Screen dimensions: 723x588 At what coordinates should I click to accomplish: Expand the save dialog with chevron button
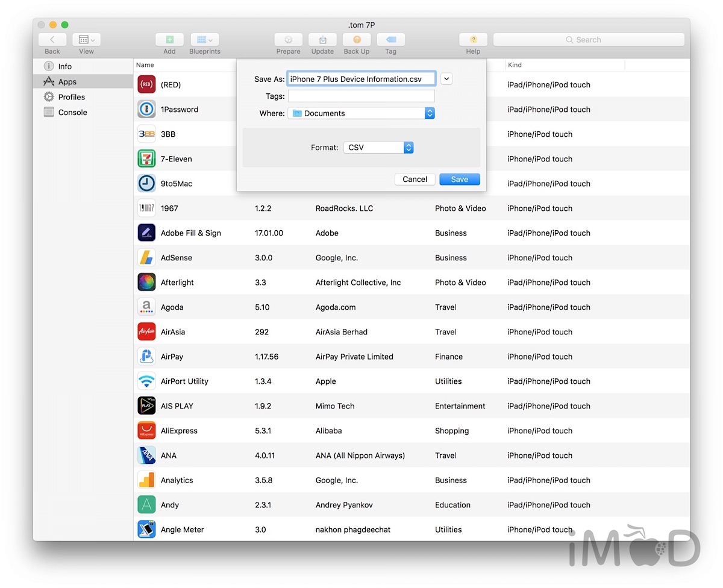[446, 78]
